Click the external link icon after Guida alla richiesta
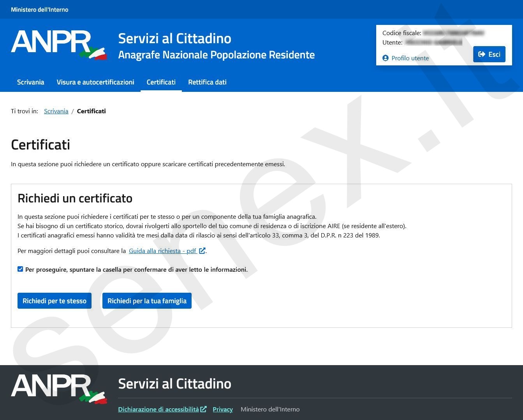Screen dimensions: 523x420 pos(202,251)
